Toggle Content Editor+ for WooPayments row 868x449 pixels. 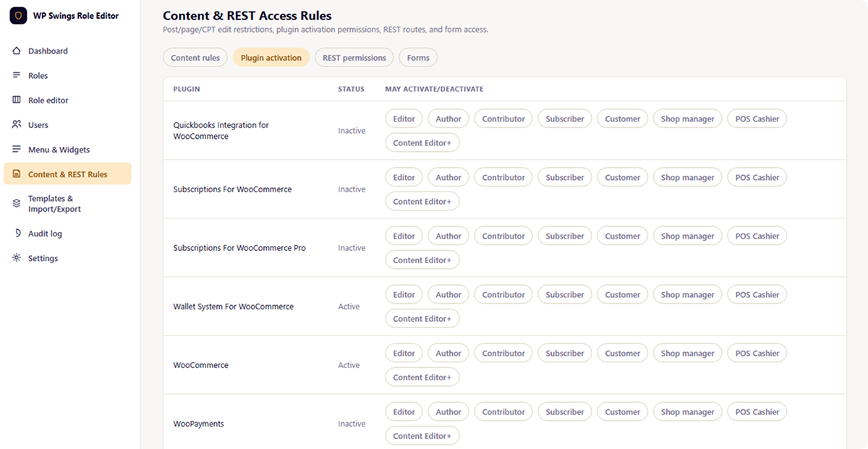[422, 436]
